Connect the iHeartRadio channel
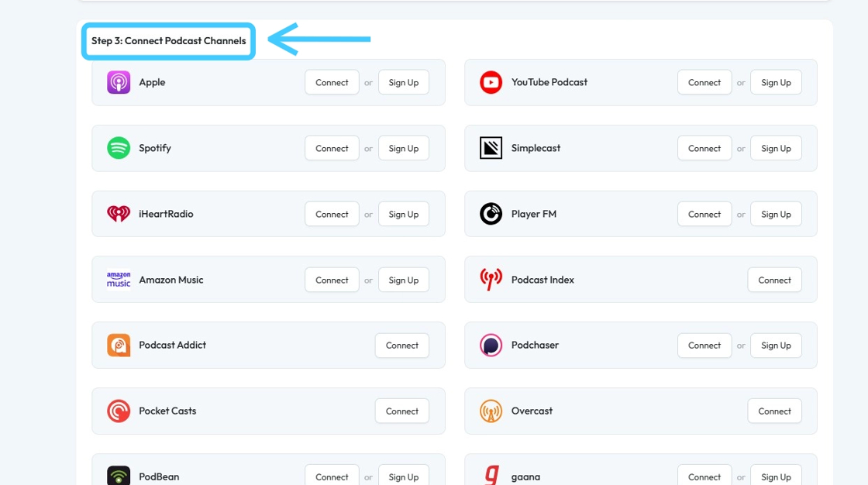 [332, 215]
